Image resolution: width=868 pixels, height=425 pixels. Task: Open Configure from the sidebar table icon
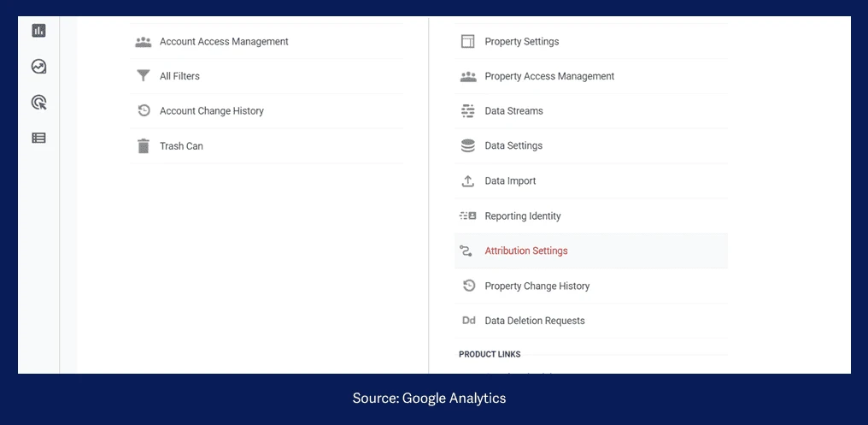tap(38, 138)
